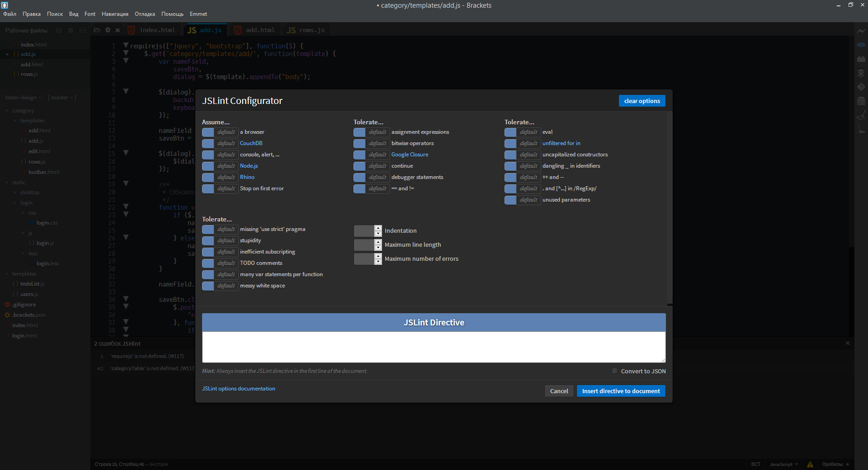This screenshot has width=868, height=470.
Task: Open the JavaScript language dropdown in status bar
Action: 784,464
